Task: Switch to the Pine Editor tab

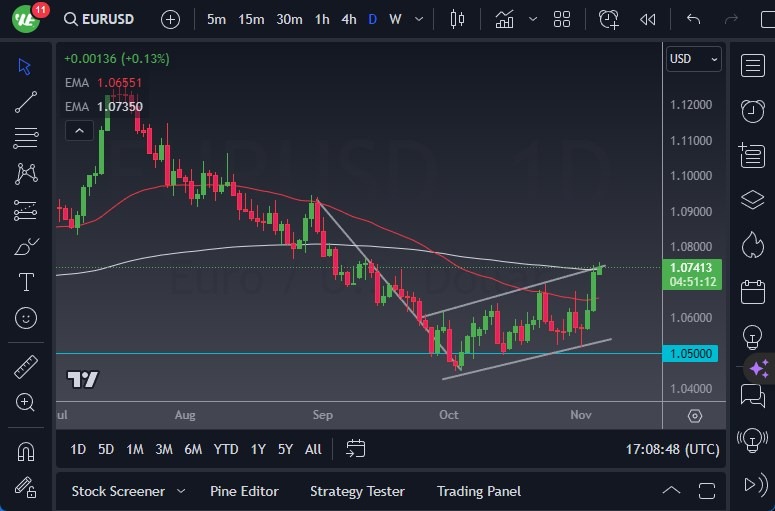Action: tap(244, 491)
